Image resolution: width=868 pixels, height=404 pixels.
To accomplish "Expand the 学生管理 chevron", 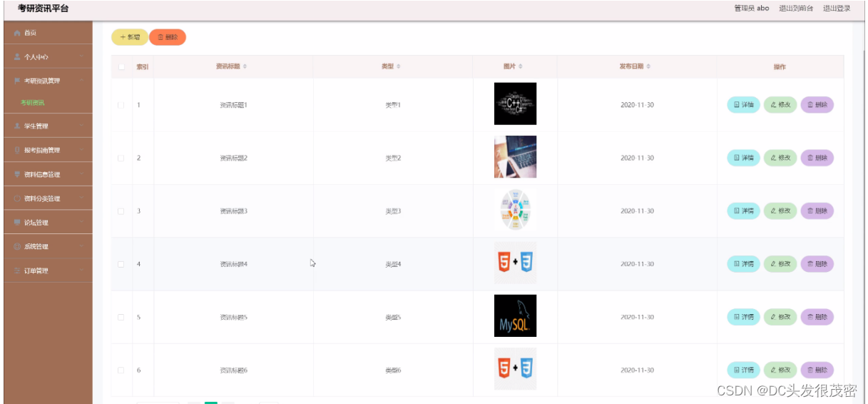I will coord(82,126).
